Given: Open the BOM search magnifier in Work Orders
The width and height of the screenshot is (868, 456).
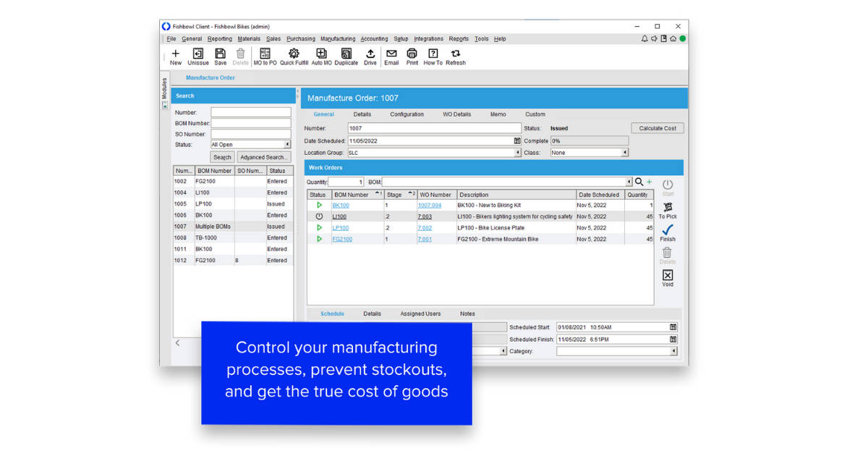Looking at the screenshot, I should pos(637,182).
